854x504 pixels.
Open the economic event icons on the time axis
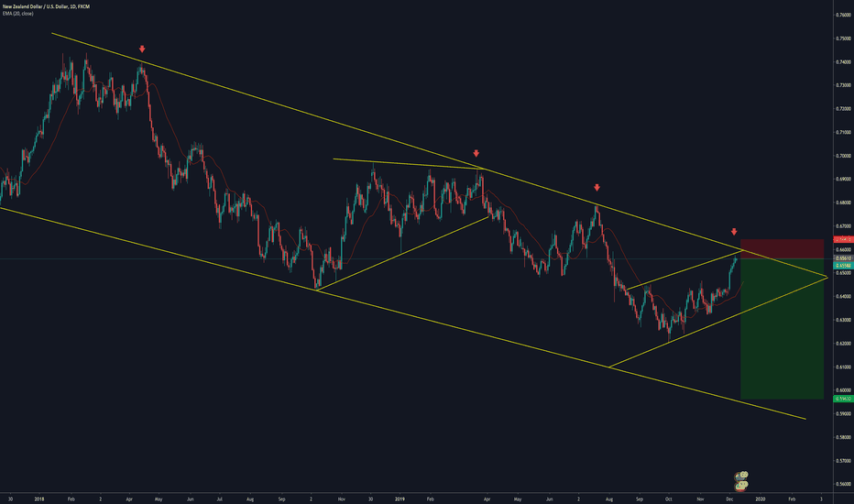click(741, 479)
